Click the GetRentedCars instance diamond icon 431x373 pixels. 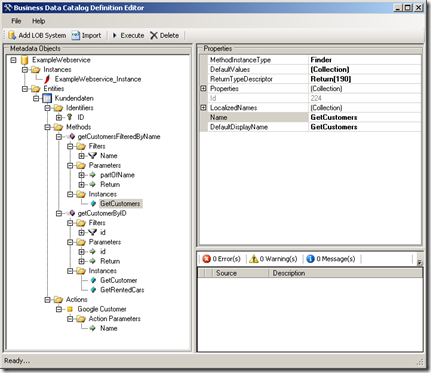(x=93, y=290)
